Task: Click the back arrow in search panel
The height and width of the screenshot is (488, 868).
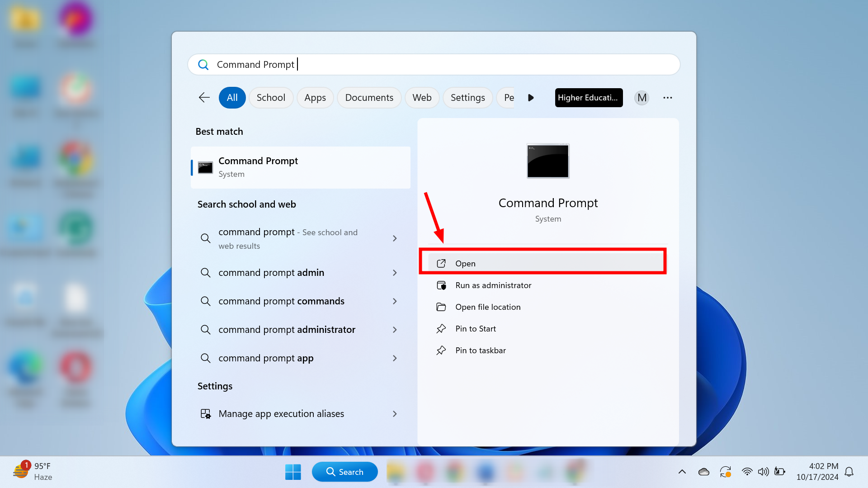Action: tap(204, 98)
